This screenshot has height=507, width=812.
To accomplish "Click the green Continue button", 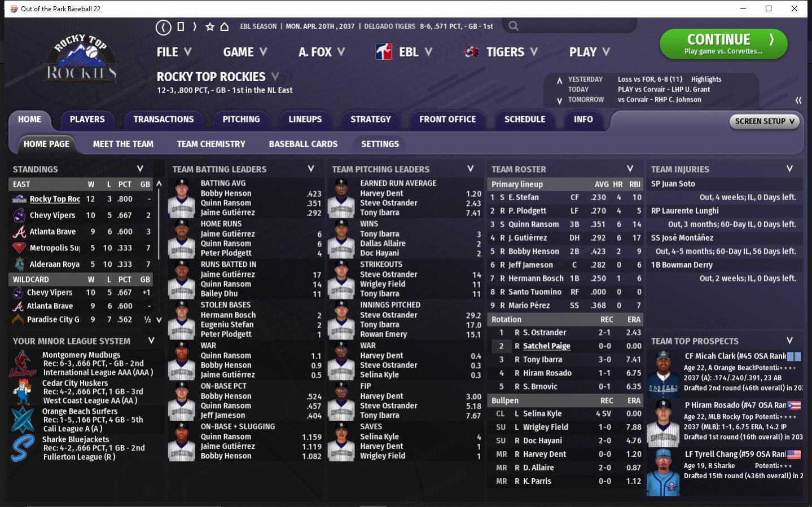I will pyautogui.click(x=723, y=44).
